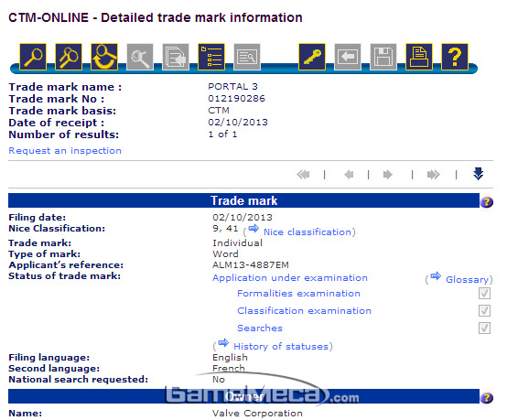Click the Trade mark section header bar
Viewport: 507px width, 420px height.
point(243,200)
